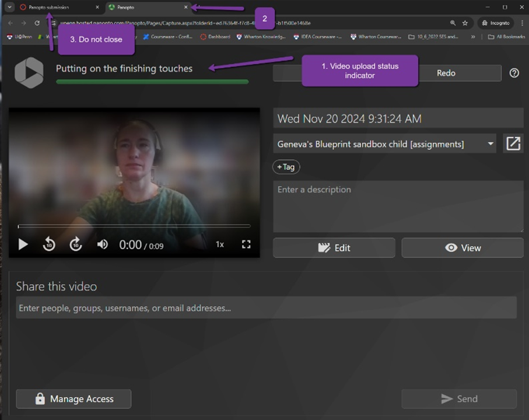
Task: Expand the folder selection dropdown
Action: pyautogui.click(x=491, y=143)
